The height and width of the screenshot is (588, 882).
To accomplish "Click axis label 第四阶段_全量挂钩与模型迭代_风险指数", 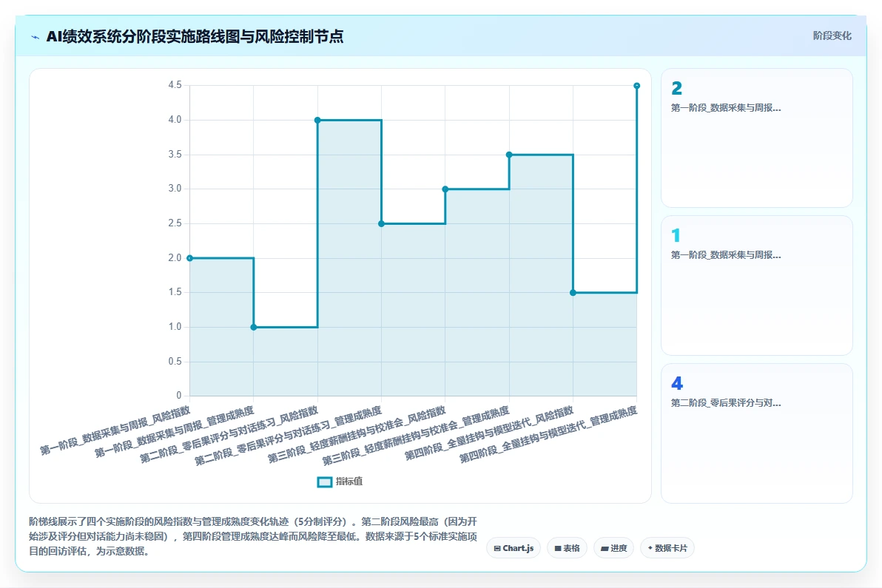I will tap(489, 433).
